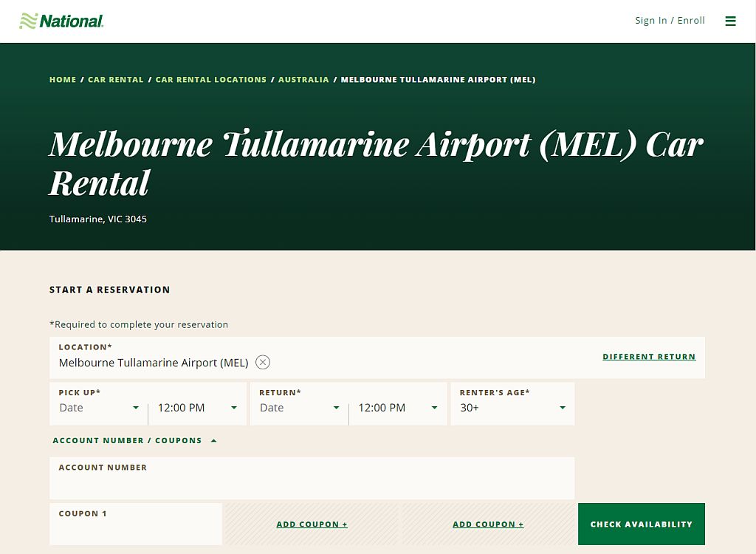Click the pickup date dropdown arrow

tap(136, 408)
